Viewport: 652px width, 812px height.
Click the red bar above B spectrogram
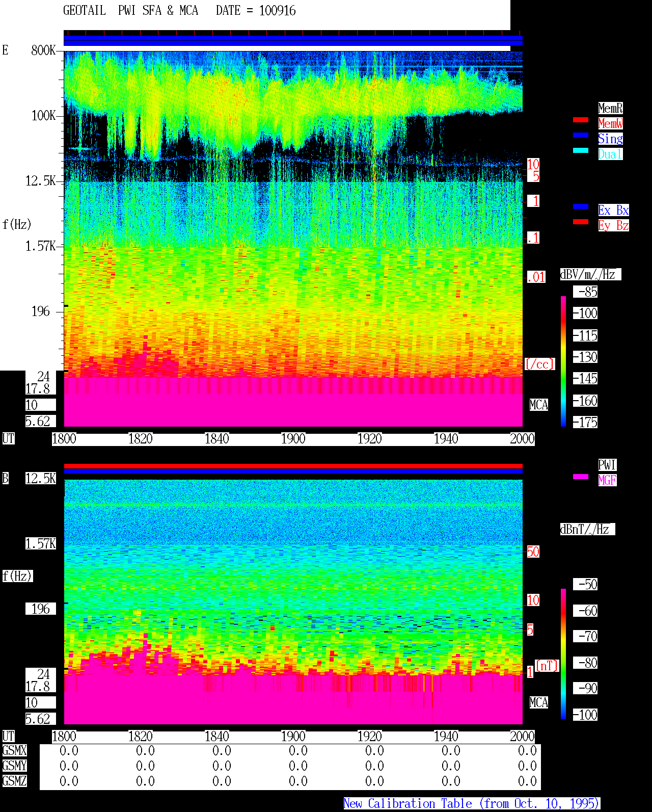pos(293,466)
